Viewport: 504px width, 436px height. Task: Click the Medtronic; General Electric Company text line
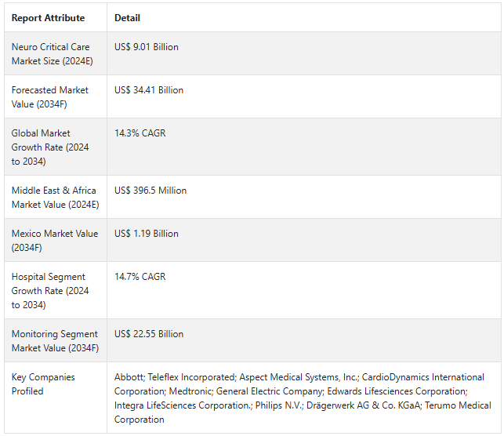tap(291, 391)
